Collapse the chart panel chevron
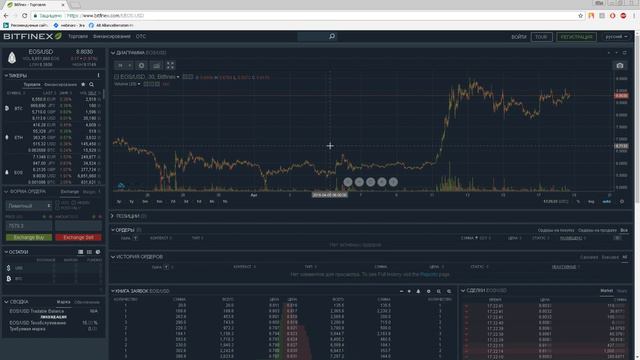The height and width of the screenshot is (360, 640). (x=113, y=53)
